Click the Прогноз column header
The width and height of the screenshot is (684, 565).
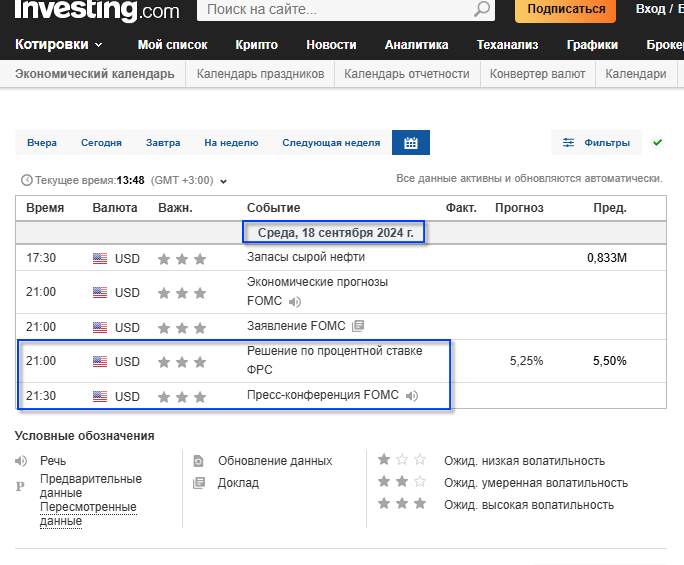coord(519,208)
